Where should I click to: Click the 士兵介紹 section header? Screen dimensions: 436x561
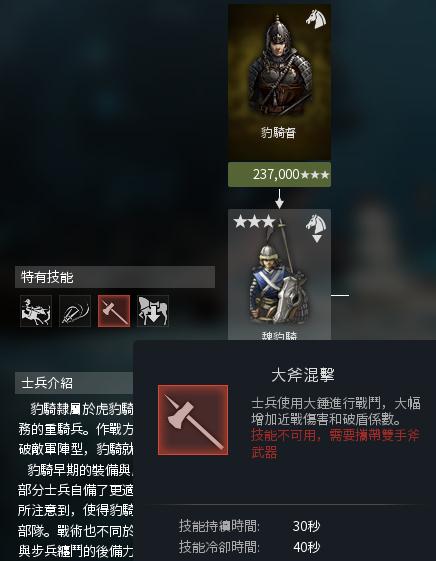tap(74, 383)
